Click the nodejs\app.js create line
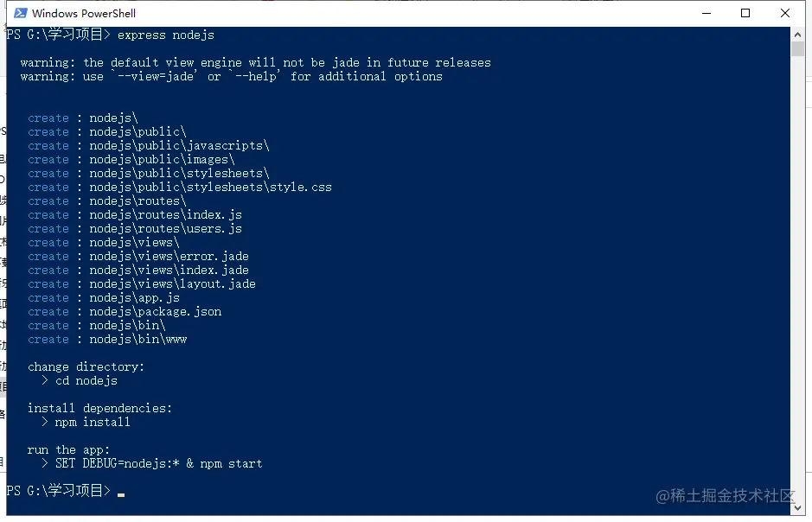This screenshot has height=522, width=812. pos(104,298)
